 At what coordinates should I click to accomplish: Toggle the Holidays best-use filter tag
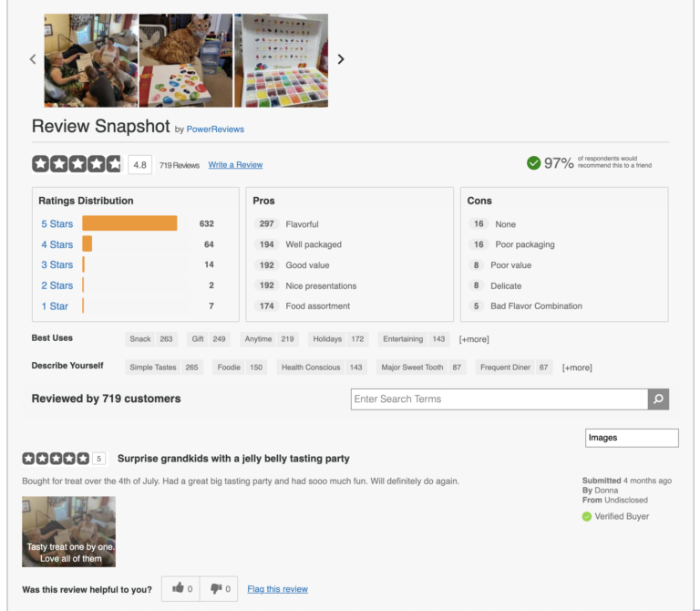point(338,339)
